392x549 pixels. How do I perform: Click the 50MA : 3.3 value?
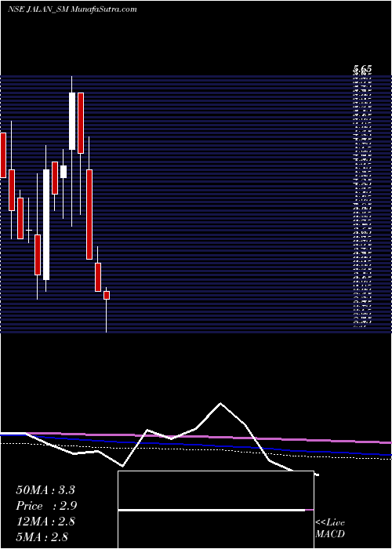tap(45, 490)
